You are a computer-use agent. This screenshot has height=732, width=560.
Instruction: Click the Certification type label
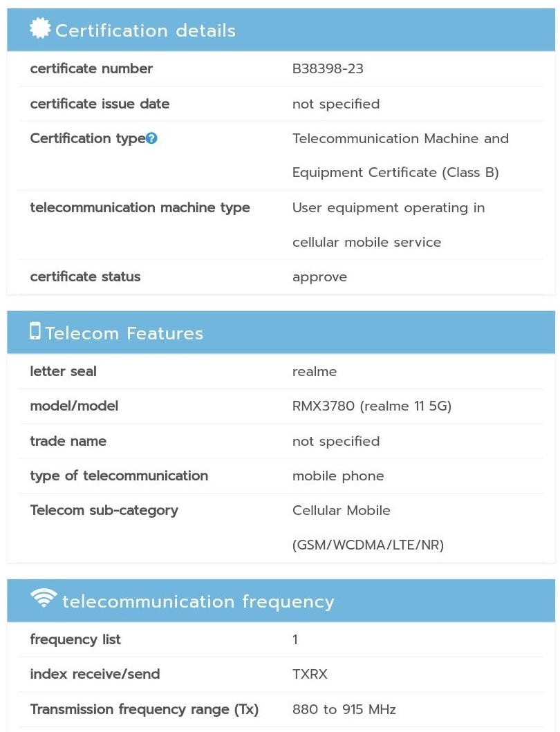pyautogui.click(x=87, y=138)
